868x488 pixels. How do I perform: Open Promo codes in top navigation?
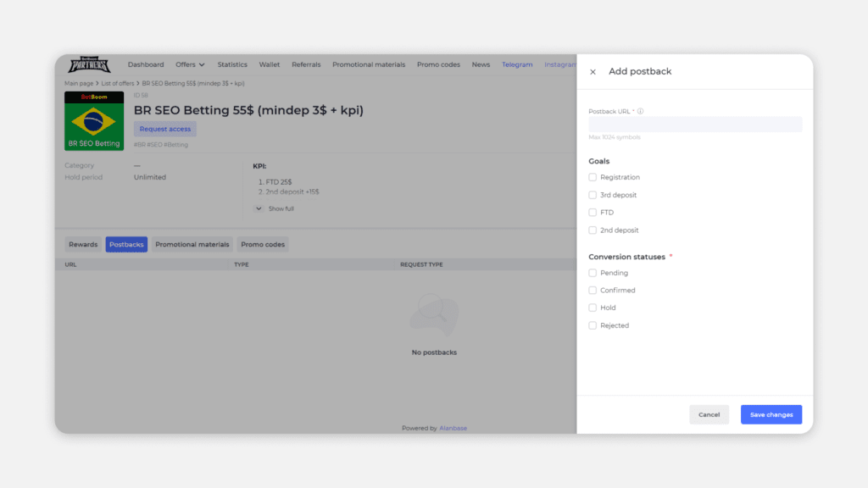(438, 64)
